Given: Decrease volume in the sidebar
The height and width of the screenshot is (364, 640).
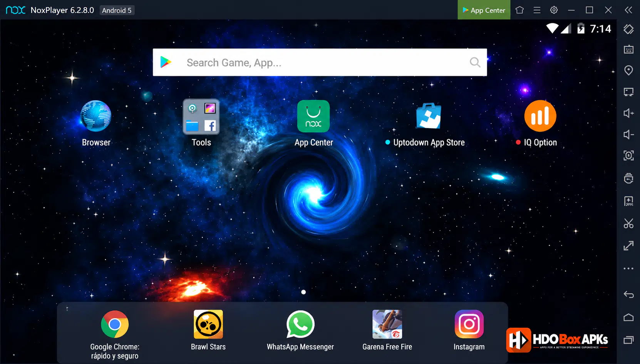Looking at the screenshot, I should (628, 134).
